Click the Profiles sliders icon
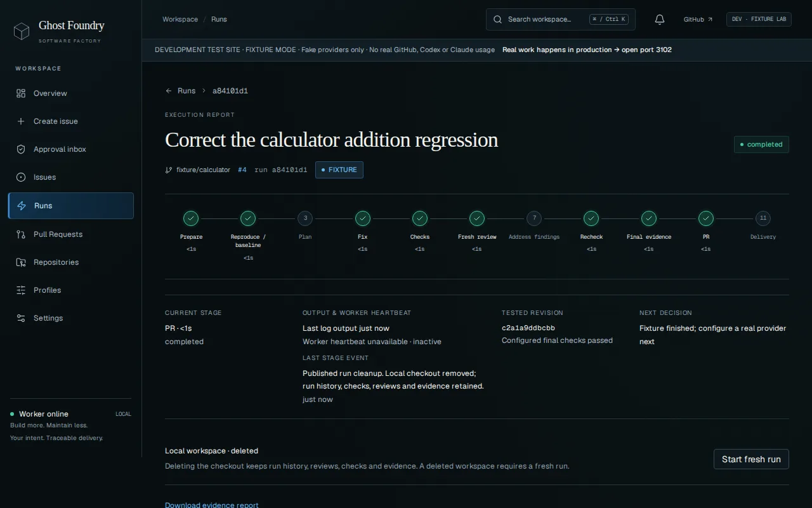The height and width of the screenshot is (508, 812). 21,290
